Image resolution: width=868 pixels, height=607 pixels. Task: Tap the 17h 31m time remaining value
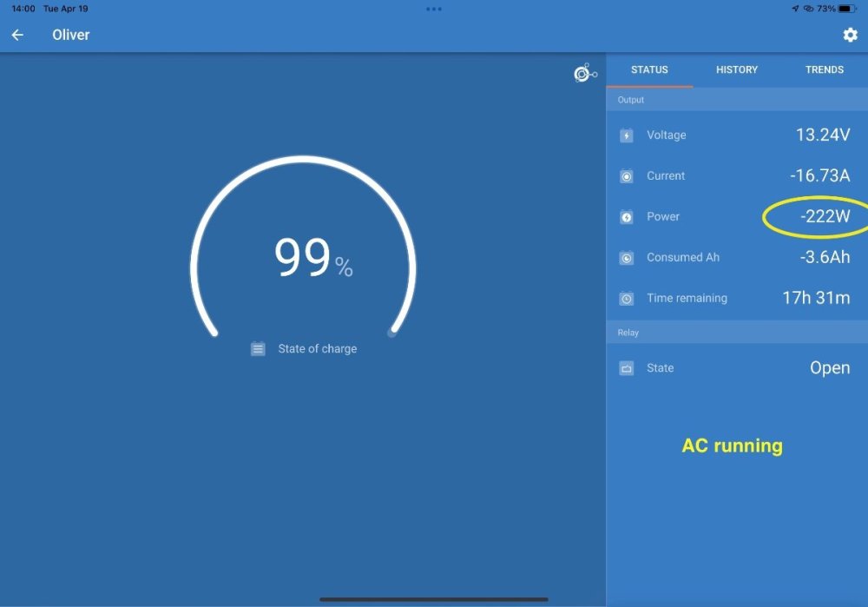tap(816, 298)
